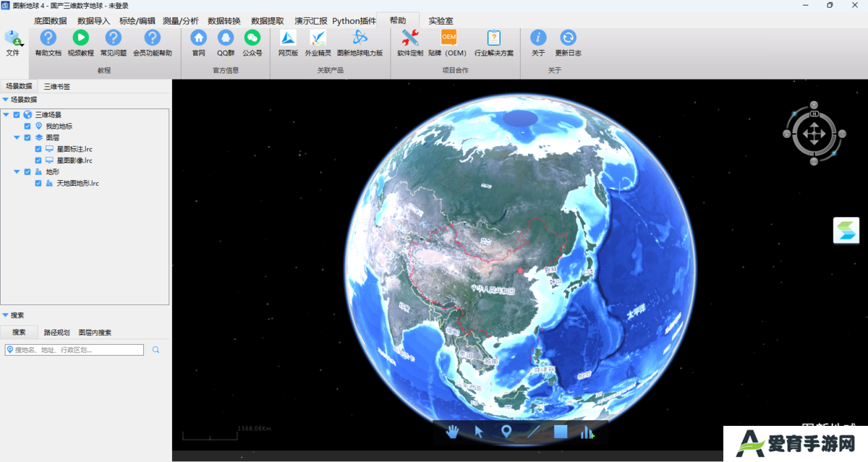Image resolution: width=868 pixels, height=462 pixels.
Task: Select the hand pan tool on bottom toolbar
Action: click(453, 432)
